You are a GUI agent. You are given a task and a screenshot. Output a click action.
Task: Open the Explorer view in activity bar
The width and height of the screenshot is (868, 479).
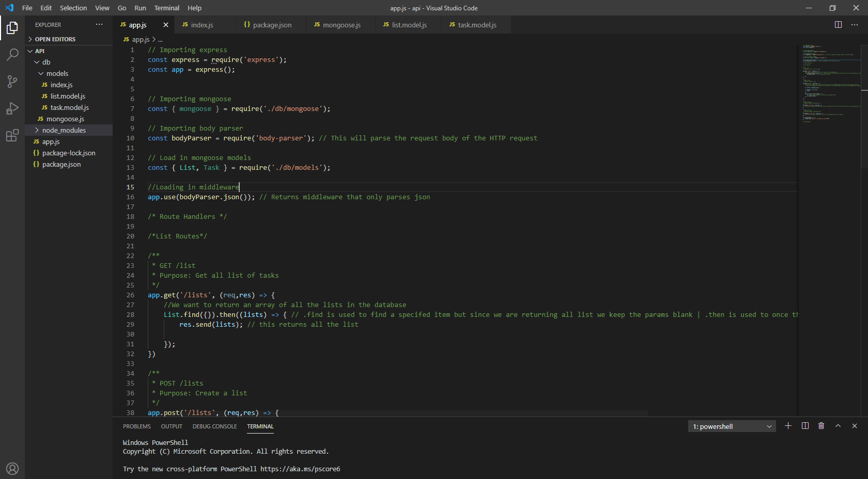point(12,28)
